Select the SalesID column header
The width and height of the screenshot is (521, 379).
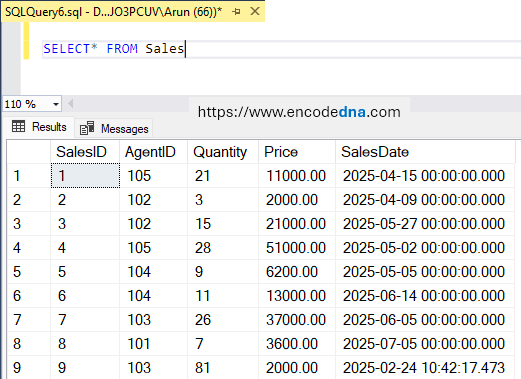(85, 152)
